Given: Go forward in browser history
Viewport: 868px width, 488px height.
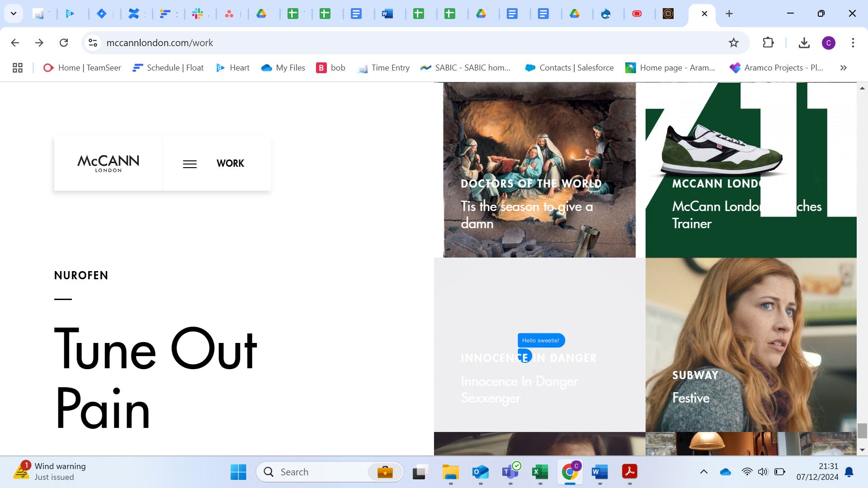Looking at the screenshot, I should point(39,42).
